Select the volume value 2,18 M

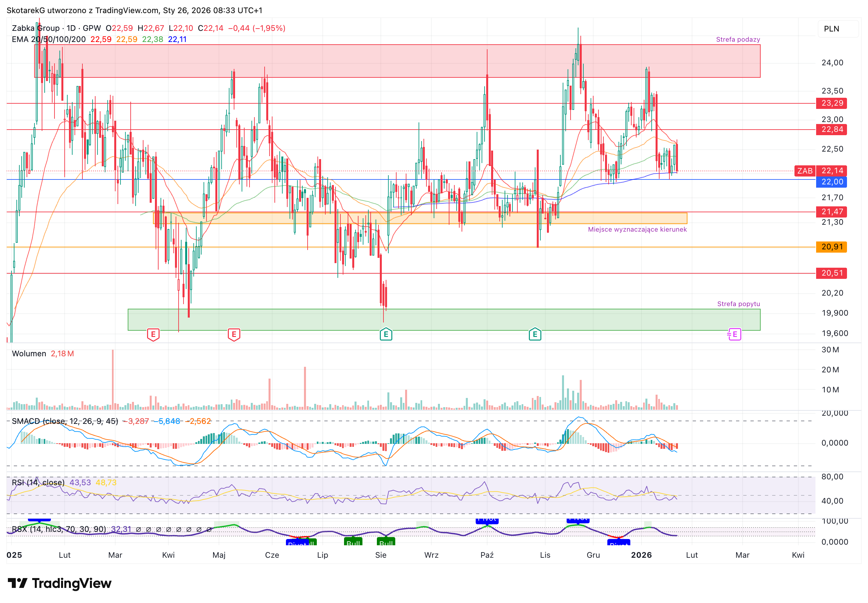pyautogui.click(x=62, y=354)
